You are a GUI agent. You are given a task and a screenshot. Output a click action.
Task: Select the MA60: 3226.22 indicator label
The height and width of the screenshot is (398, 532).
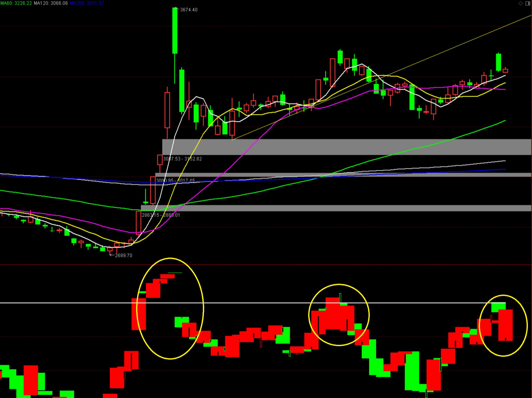click(x=16, y=3)
